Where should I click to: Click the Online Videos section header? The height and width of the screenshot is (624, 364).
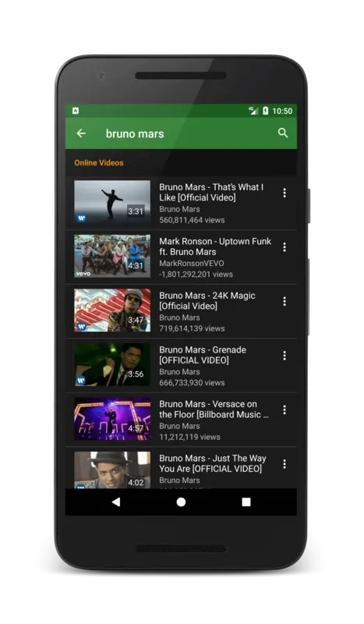(x=99, y=162)
